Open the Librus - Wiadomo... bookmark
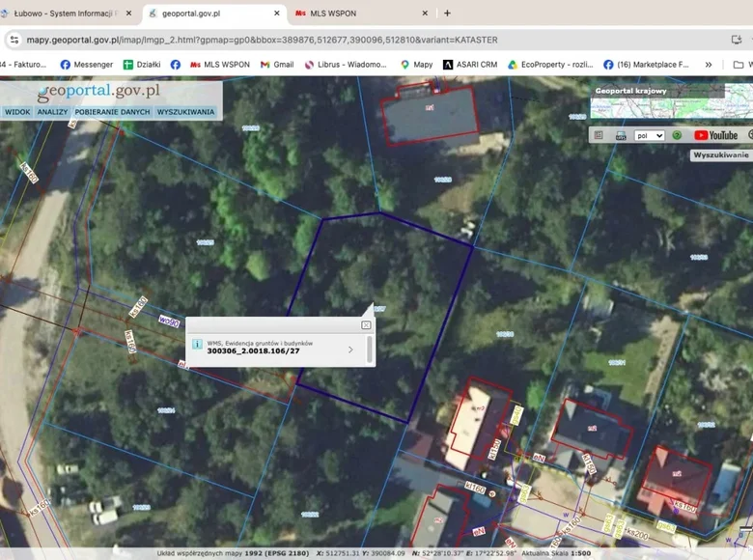The image size is (753, 560). tap(346, 65)
